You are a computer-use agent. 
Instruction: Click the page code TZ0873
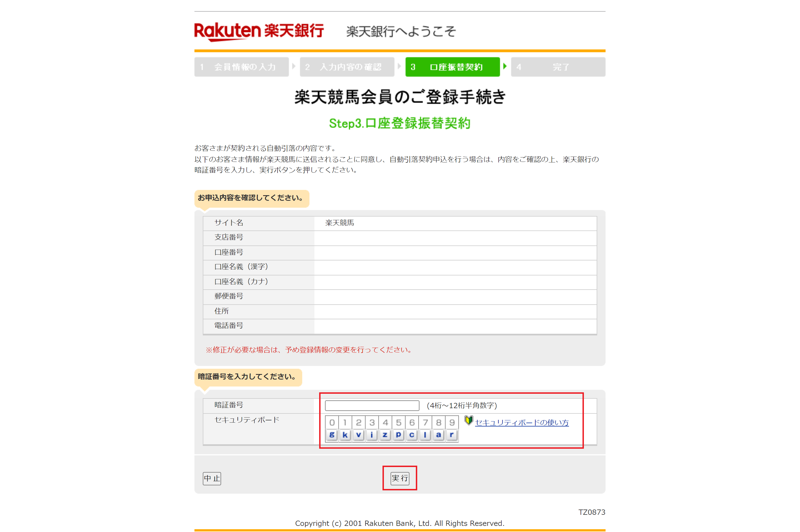click(x=592, y=512)
